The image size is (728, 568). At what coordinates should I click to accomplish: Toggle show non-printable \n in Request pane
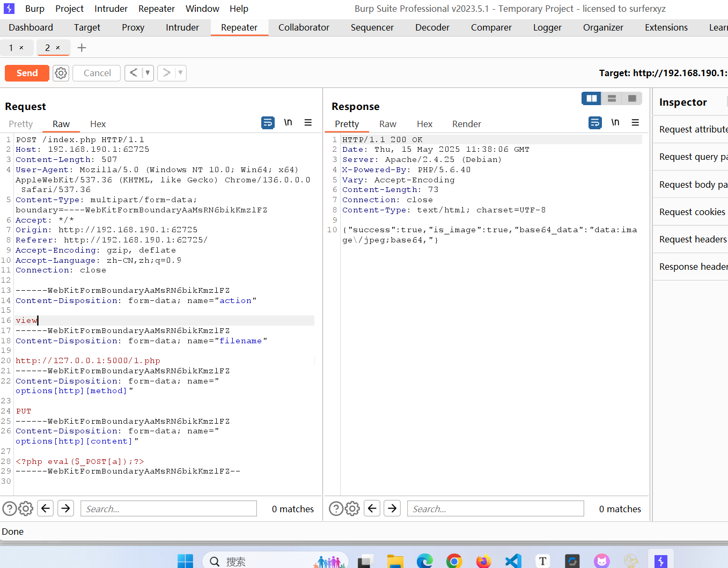pos(288,123)
